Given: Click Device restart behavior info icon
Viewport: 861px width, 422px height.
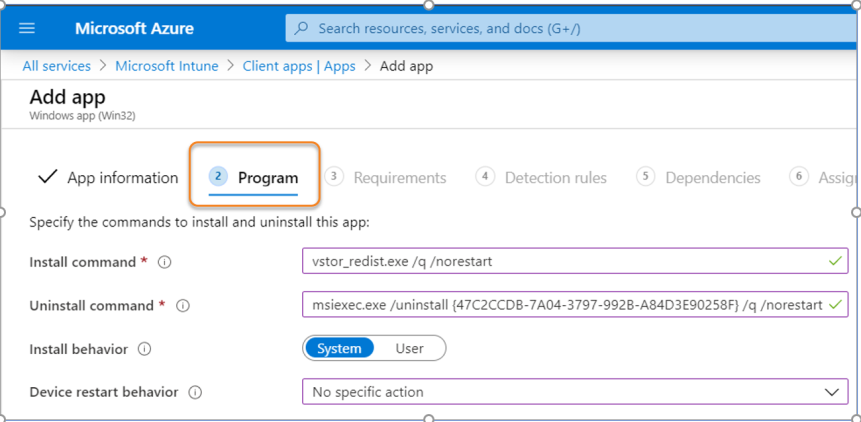Looking at the screenshot, I should pos(195,393).
